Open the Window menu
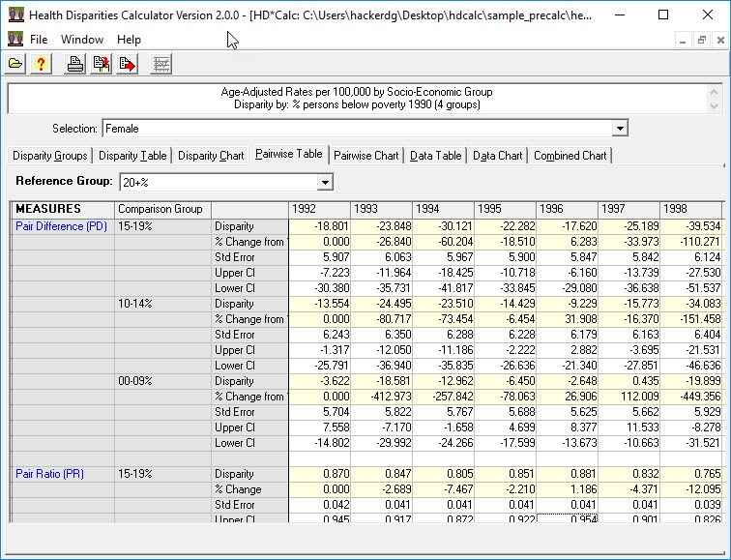Viewport: 731px width, 560px height. tap(81, 40)
